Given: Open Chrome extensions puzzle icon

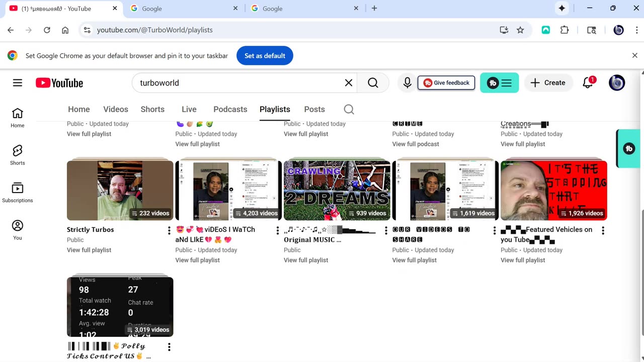Looking at the screenshot, I should click(x=565, y=30).
